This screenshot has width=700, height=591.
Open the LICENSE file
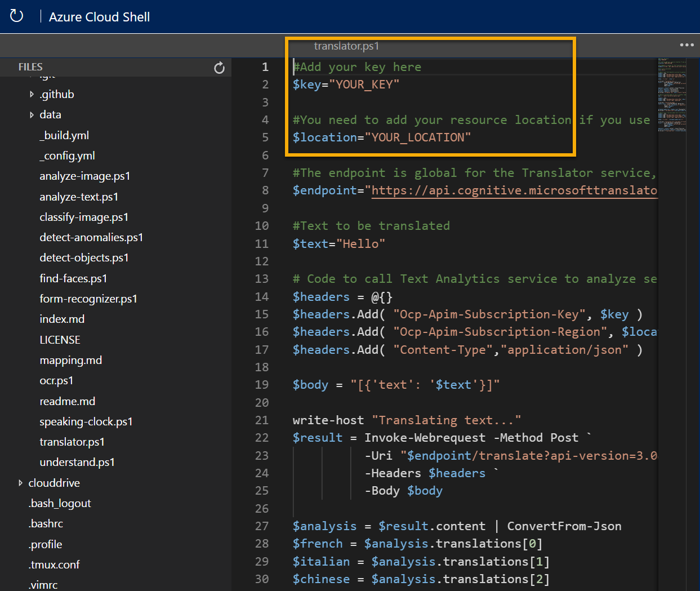(x=60, y=340)
